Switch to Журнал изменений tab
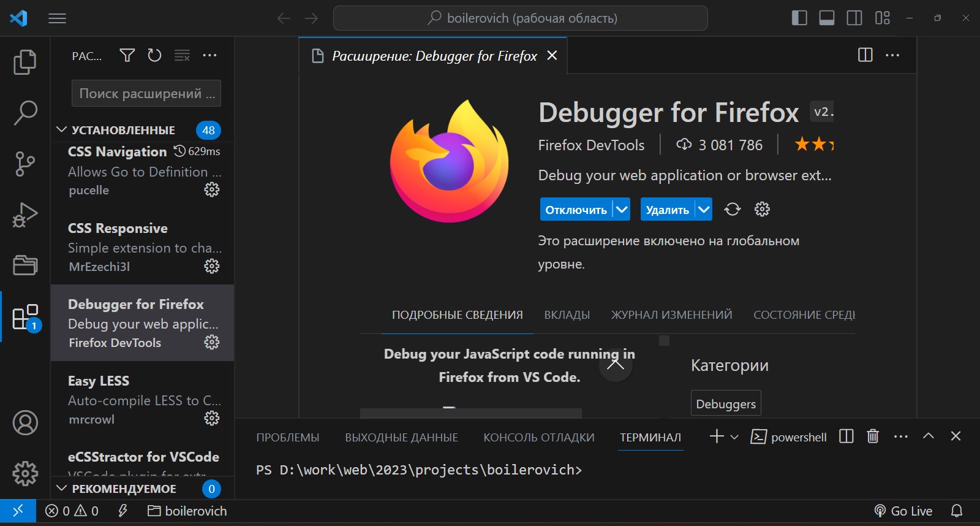980x526 pixels. (x=671, y=314)
